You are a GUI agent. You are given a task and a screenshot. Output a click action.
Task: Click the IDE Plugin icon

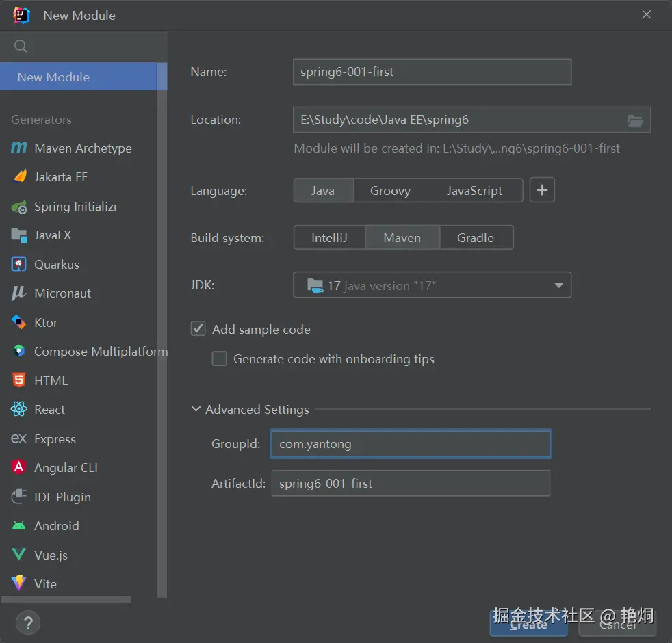coord(19,497)
